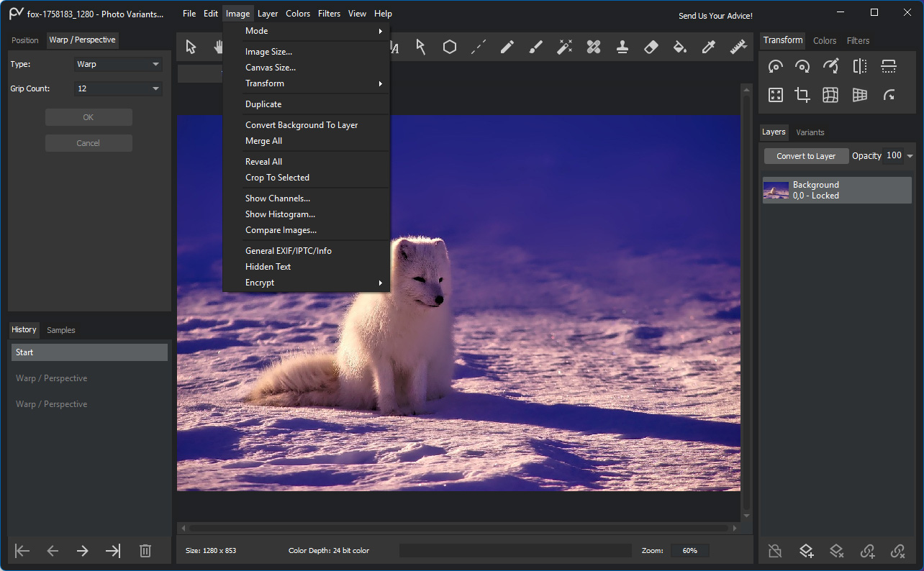Screen dimensions: 924x571
Task: Click the Crop icon in Transform panel
Action: click(x=802, y=95)
